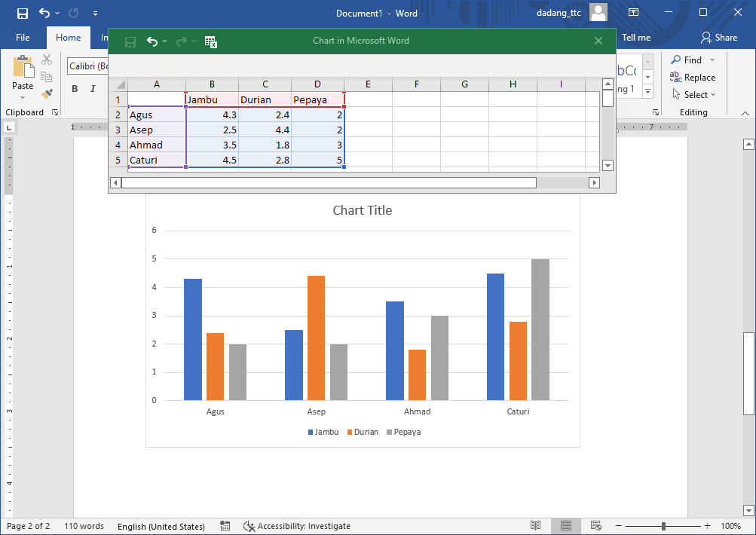Screen dimensions: 756x535
Task: Open the File menu
Action: click(x=23, y=37)
